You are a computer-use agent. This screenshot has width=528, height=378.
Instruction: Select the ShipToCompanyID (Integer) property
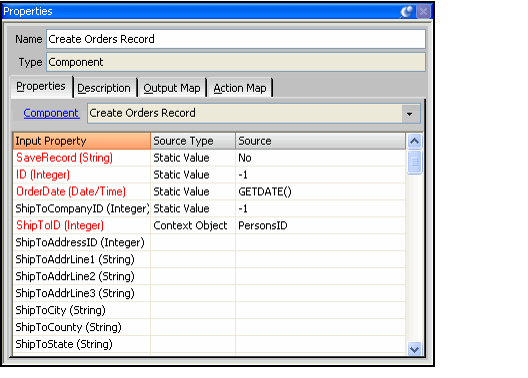(82, 209)
